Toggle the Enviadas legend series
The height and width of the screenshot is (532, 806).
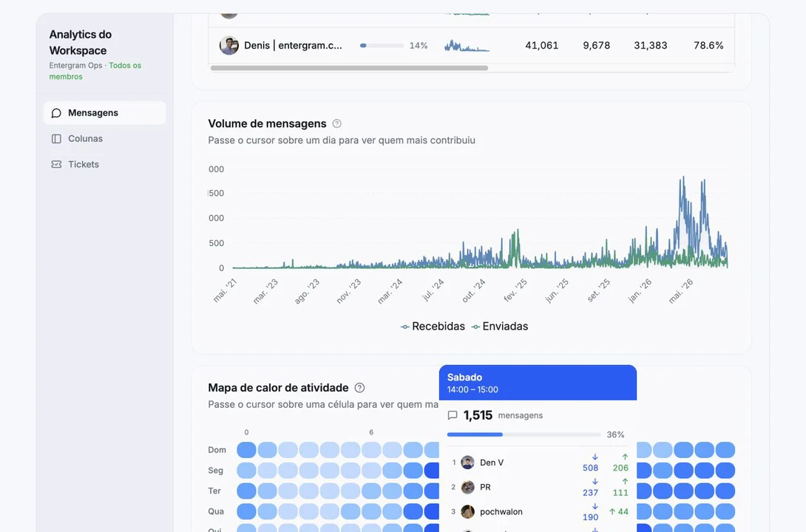pos(500,327)
